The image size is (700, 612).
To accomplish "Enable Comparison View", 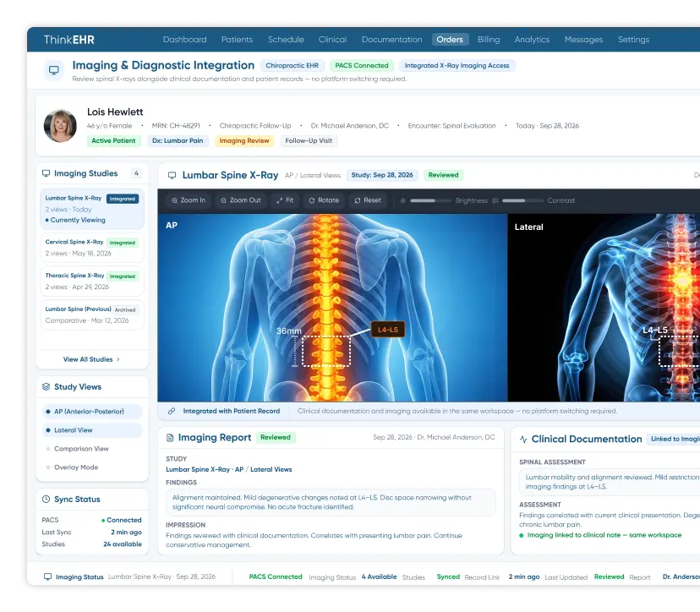I will [81, 449].
